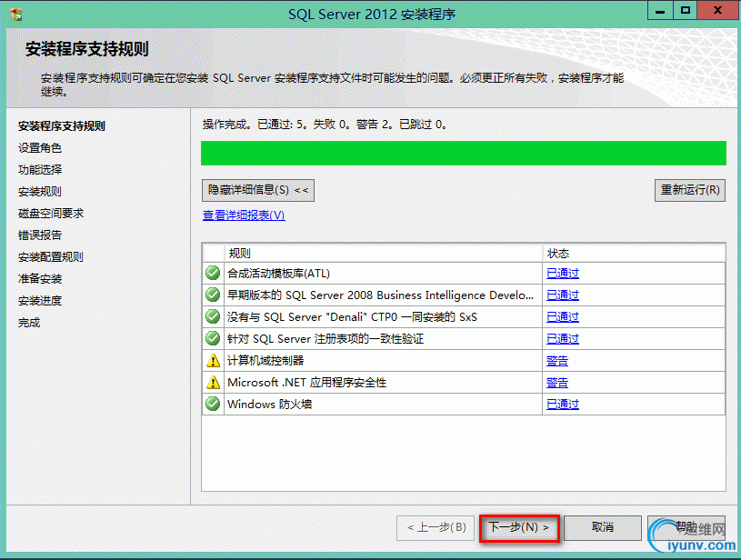This screenshot has height=560, width=741.
Task: Click green check icon for 注册表项 consistency rule
Action: (213, 338)
